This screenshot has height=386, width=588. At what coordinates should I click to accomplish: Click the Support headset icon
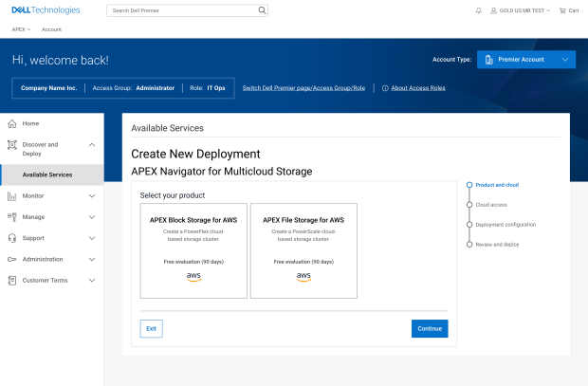pos(12,238)
